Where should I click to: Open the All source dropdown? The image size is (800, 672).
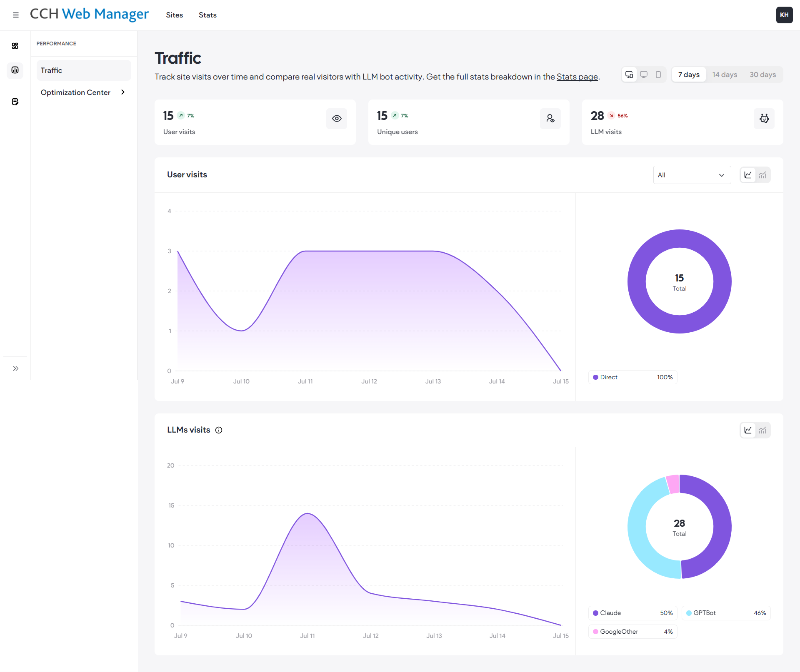[692, 175]
